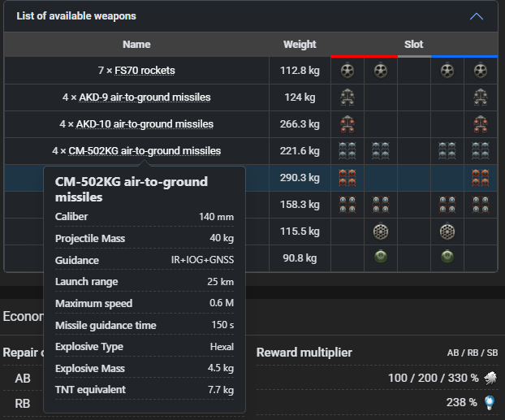Select the 90.8 kg green pod icon in fourth slot
The width and height of the screenshot is (505, 420).
(x=447, y=257)
